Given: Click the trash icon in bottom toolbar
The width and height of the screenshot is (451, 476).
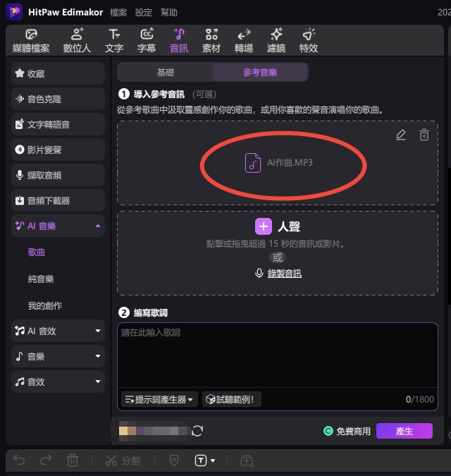Looking at the screenshot, I should pos(73,460).
